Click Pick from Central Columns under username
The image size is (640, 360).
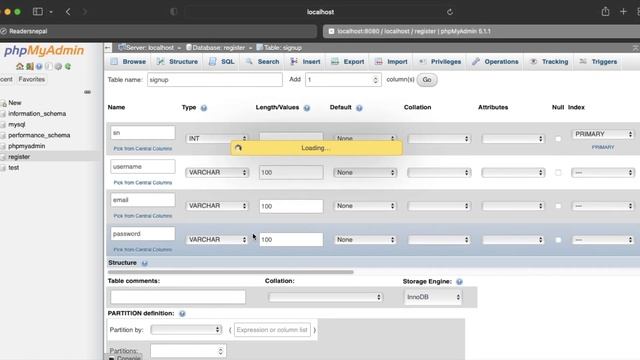pyautogui.click(x=142, y=182)
